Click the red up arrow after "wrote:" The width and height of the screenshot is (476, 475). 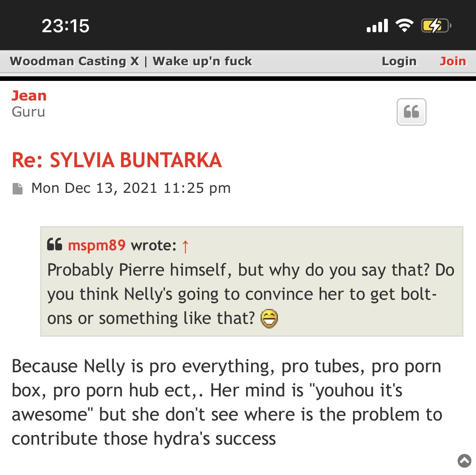coord(185,246)
